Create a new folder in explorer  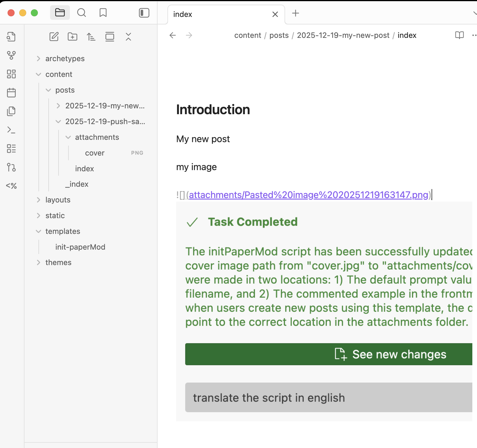coord(73,37)
